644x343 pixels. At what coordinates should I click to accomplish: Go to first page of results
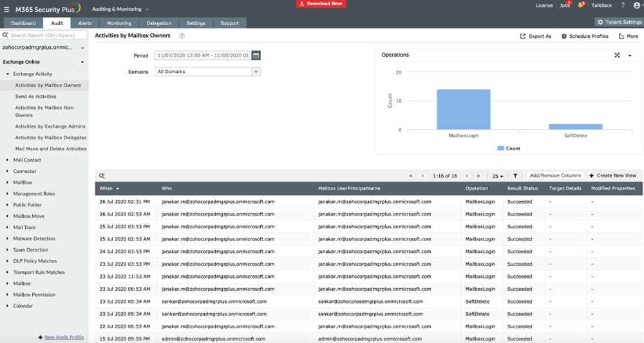click(411, 175)
